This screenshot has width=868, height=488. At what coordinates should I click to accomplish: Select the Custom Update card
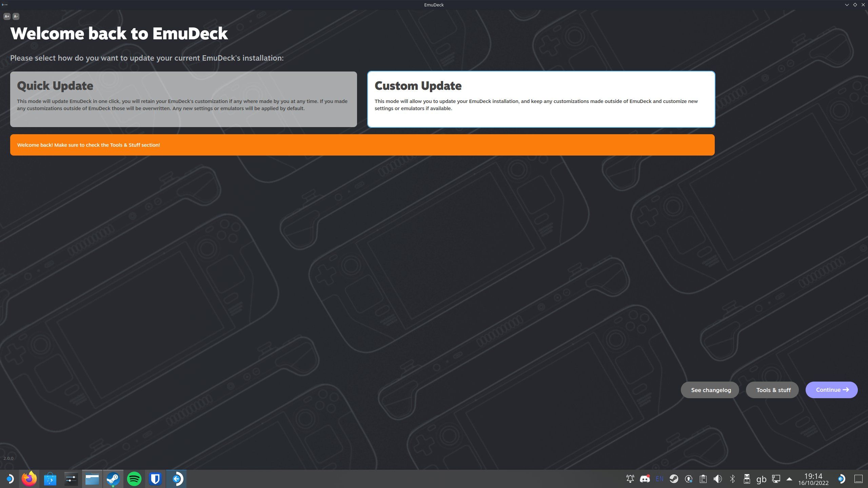541,99
